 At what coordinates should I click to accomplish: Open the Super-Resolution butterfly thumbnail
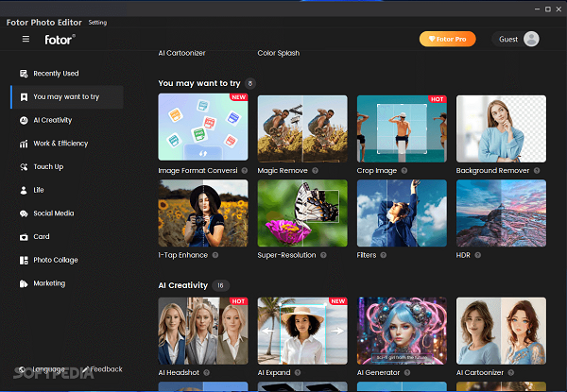(x=302, y=213)
